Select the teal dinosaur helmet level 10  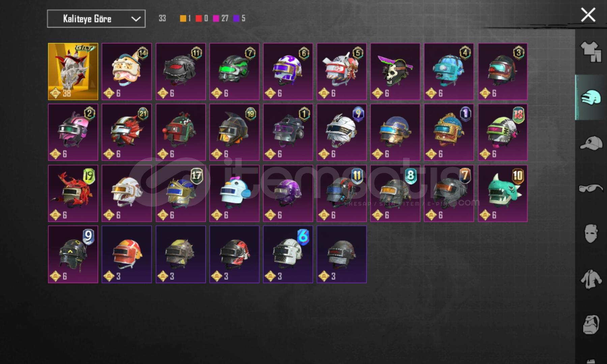[x=503, y=193]
